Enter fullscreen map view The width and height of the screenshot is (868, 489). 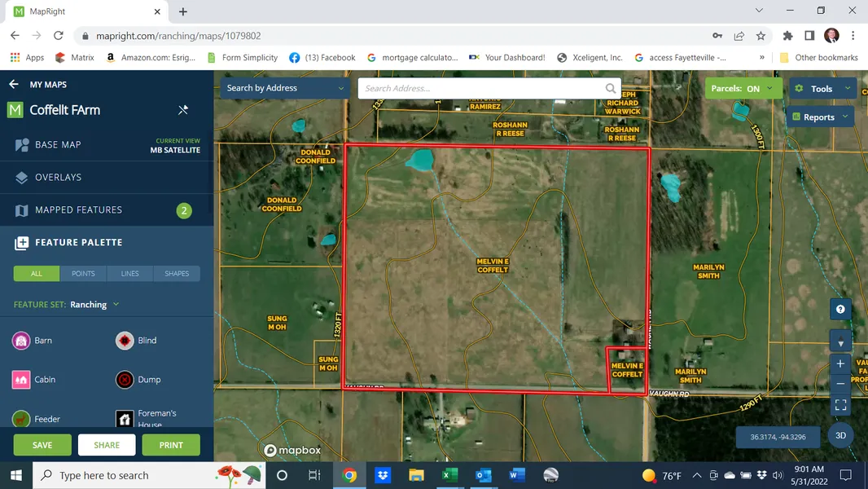click(840, 404)
